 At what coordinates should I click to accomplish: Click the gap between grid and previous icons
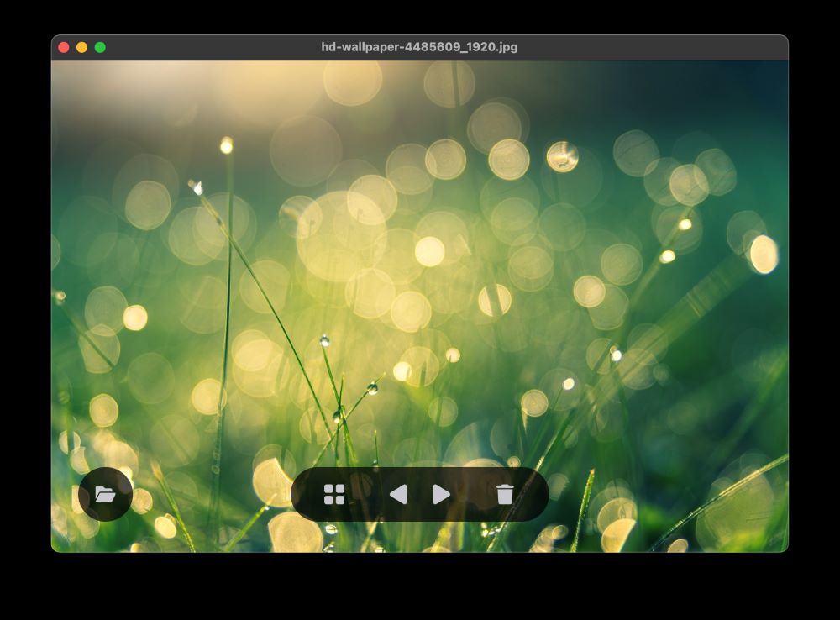[x=366, y=494]
